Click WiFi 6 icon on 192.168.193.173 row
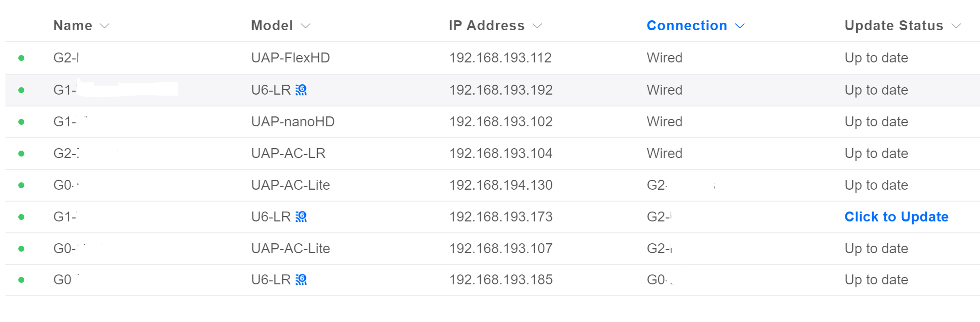Screen dimensions: 980x322 tap(301, 216)
